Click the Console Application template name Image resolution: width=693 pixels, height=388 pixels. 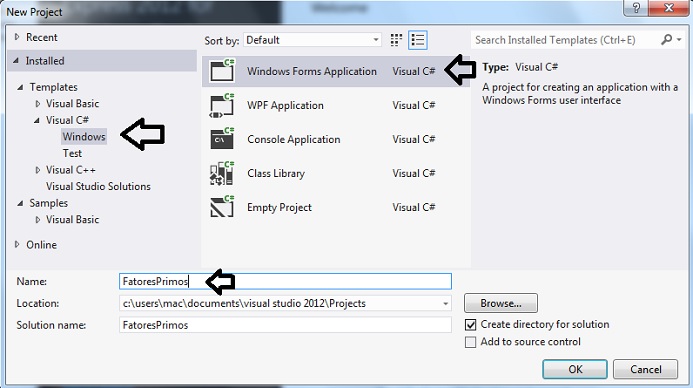click(293, 140)
